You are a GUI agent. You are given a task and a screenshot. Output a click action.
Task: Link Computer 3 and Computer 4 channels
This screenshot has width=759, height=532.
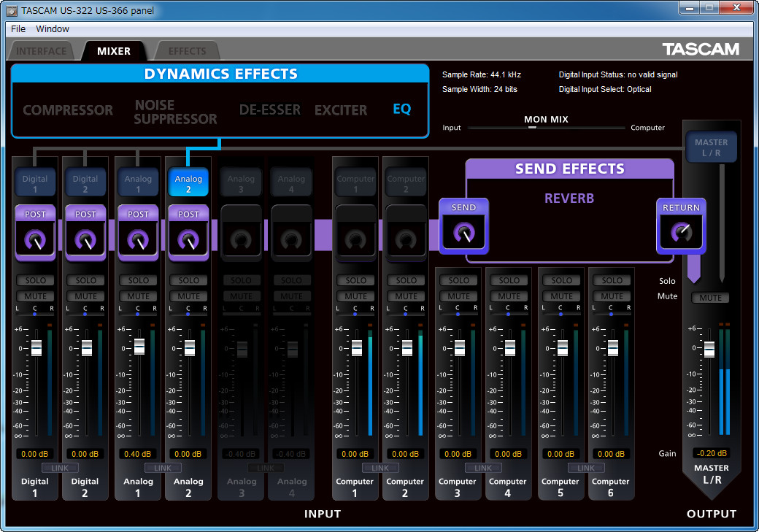pos(483,468)
